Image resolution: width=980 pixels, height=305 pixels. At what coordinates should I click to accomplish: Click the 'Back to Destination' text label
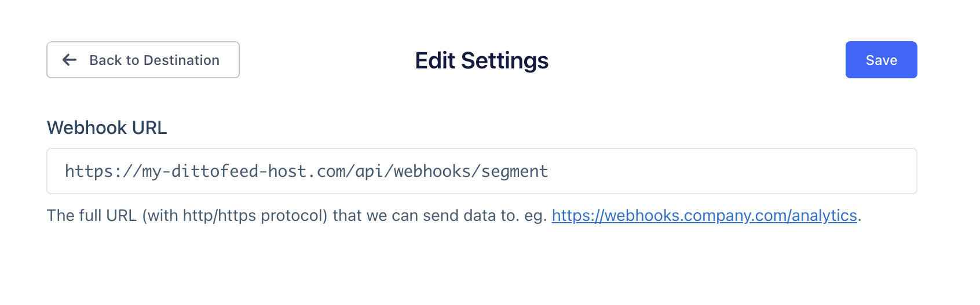pyautogui.click(x=155, y=60)
